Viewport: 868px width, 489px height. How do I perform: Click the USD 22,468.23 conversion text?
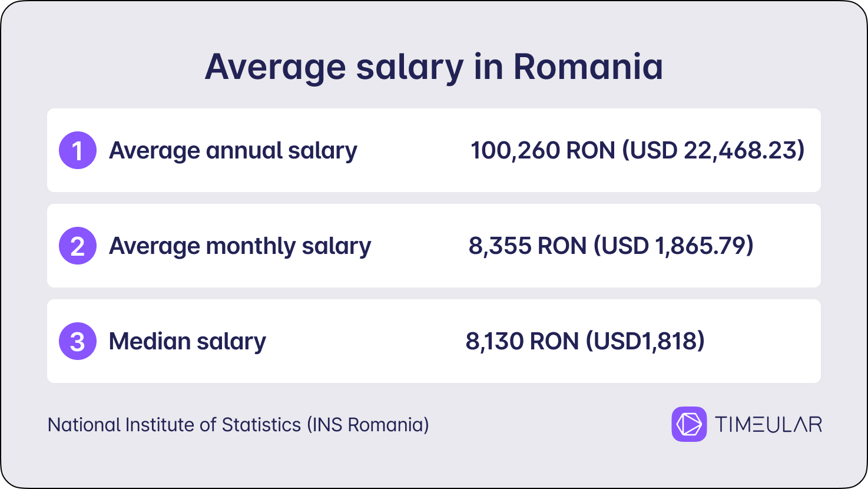(x=714, y=151)
